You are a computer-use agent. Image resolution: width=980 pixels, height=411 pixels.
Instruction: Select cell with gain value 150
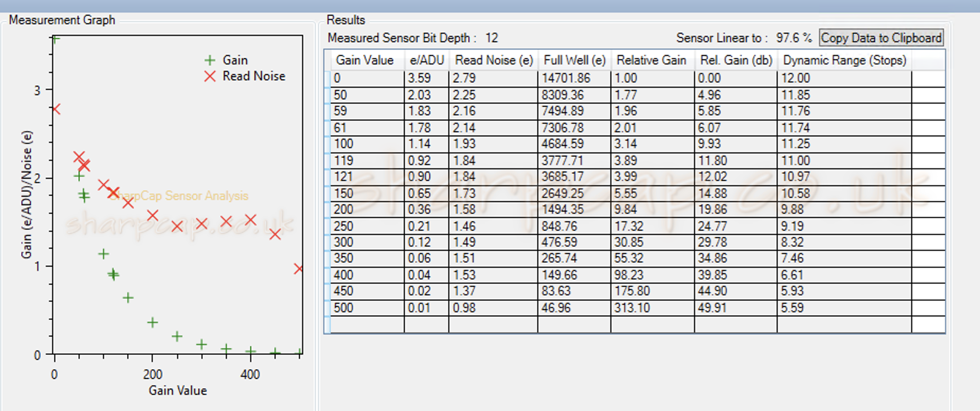[x=367, y=194]
